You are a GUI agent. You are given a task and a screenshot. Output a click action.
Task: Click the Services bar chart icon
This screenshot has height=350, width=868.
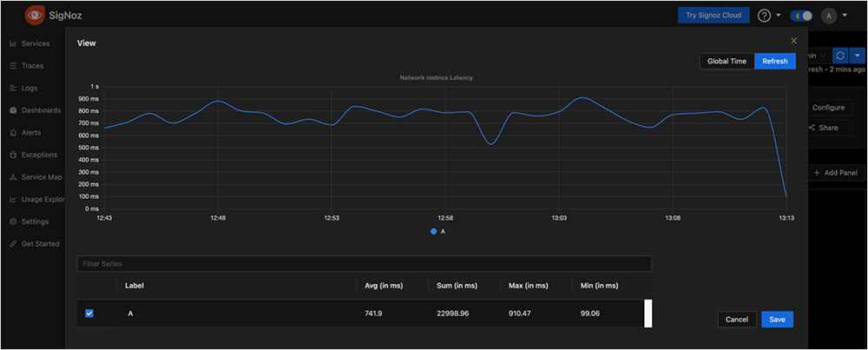coord(13,43)
